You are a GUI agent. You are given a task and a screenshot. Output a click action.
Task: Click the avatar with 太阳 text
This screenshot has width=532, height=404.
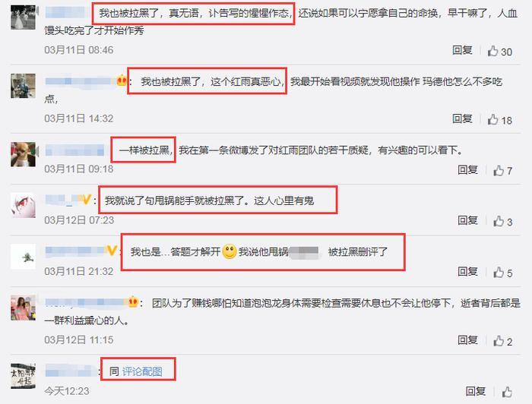23,376
